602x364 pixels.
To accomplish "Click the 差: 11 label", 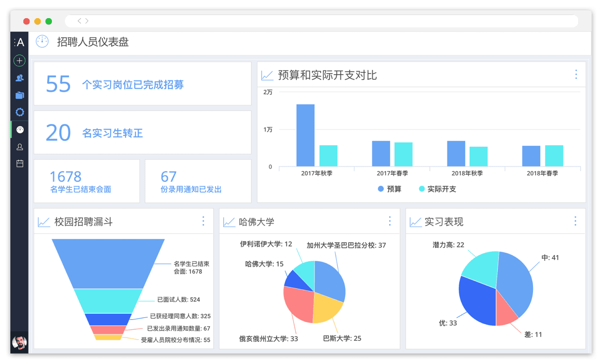I will (533, 334).
